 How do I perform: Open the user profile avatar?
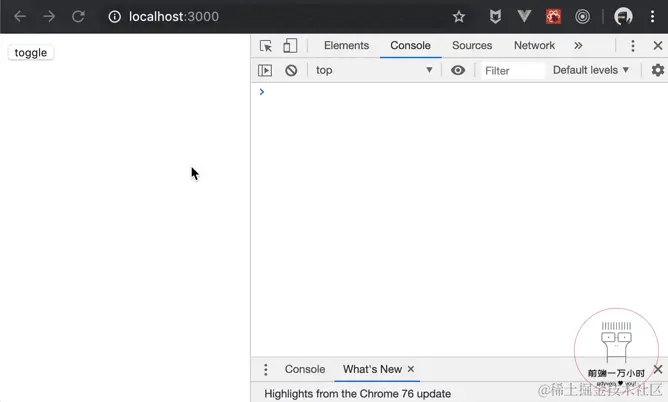coord(623,17)
